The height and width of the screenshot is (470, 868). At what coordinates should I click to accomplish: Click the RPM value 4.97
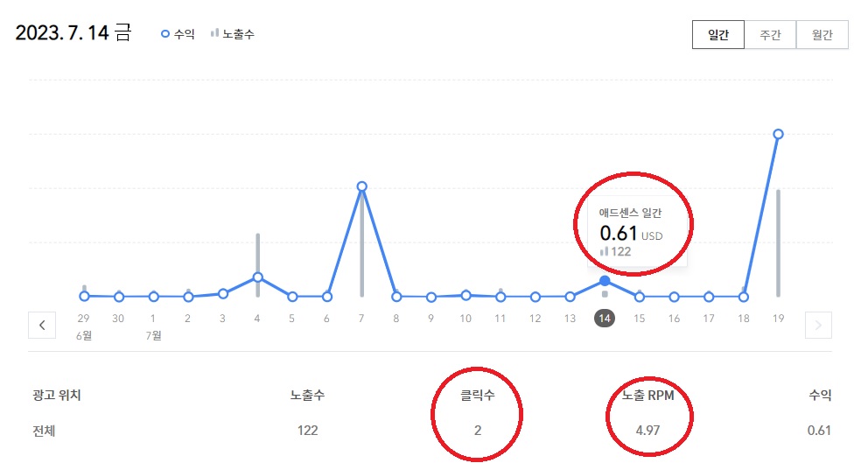(x=647, y=431)
